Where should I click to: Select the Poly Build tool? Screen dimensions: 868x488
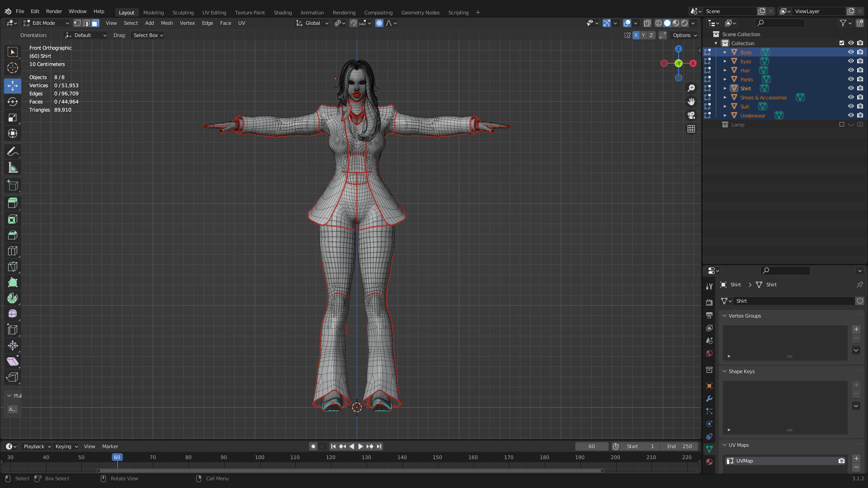13,282
